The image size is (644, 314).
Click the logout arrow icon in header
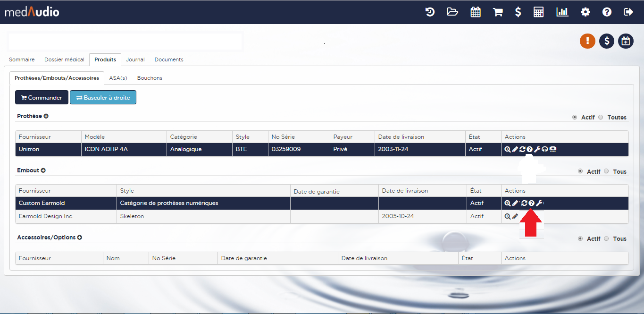click(x=628, y=12)
